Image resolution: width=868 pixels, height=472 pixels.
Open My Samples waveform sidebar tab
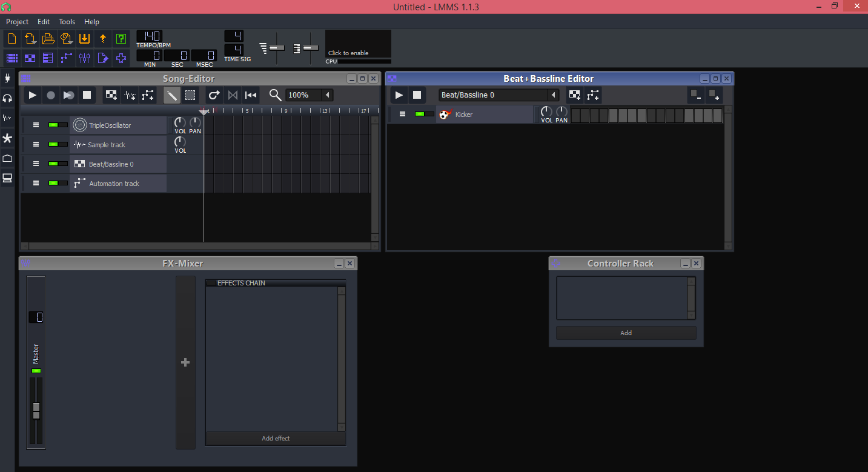[x=7, y=118]
